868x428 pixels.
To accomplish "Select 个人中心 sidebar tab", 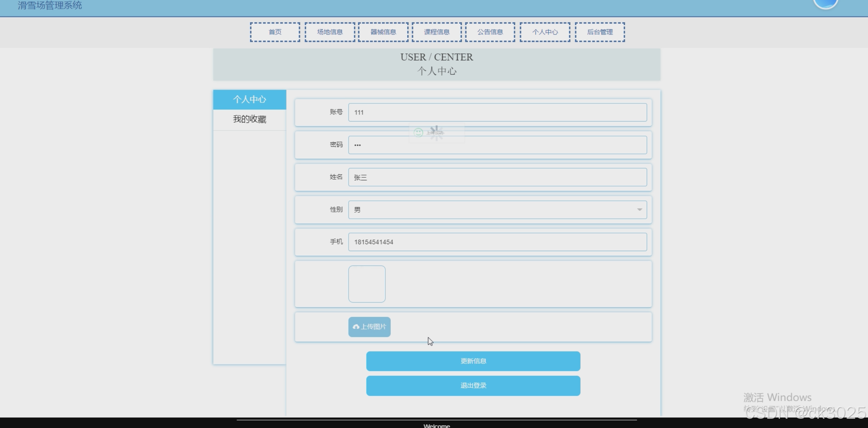I will coord(249,100).
